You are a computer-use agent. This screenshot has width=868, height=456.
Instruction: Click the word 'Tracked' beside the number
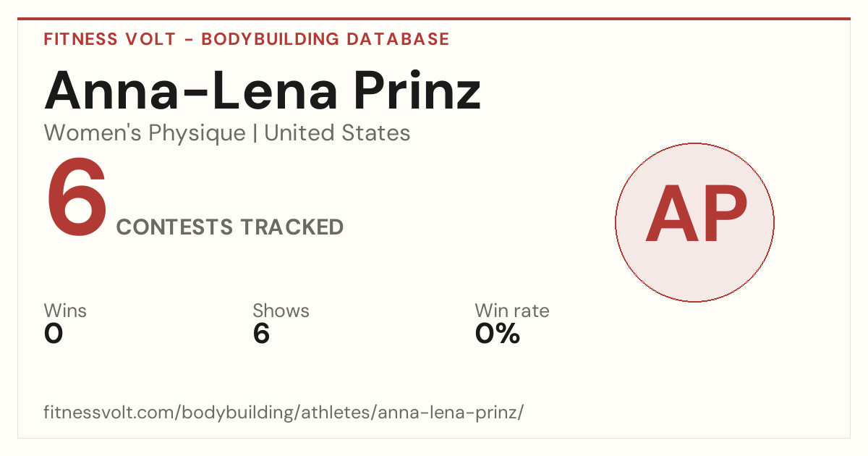292,227
